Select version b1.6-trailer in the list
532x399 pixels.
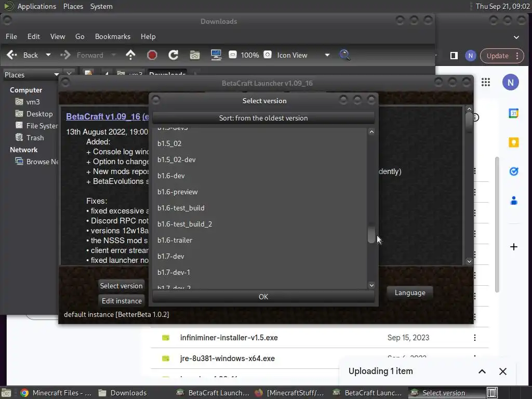point(260,240)
